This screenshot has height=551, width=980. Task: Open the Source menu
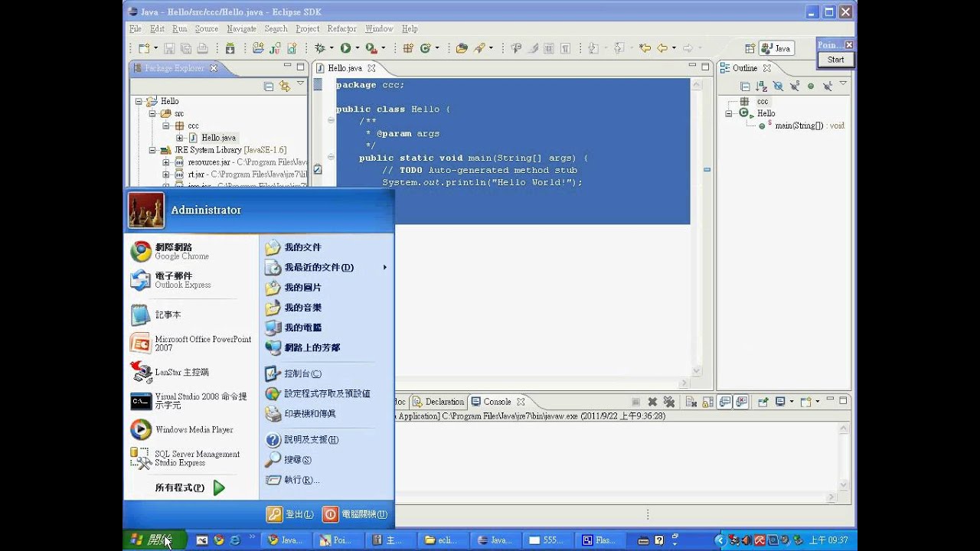tap(207, 29)
